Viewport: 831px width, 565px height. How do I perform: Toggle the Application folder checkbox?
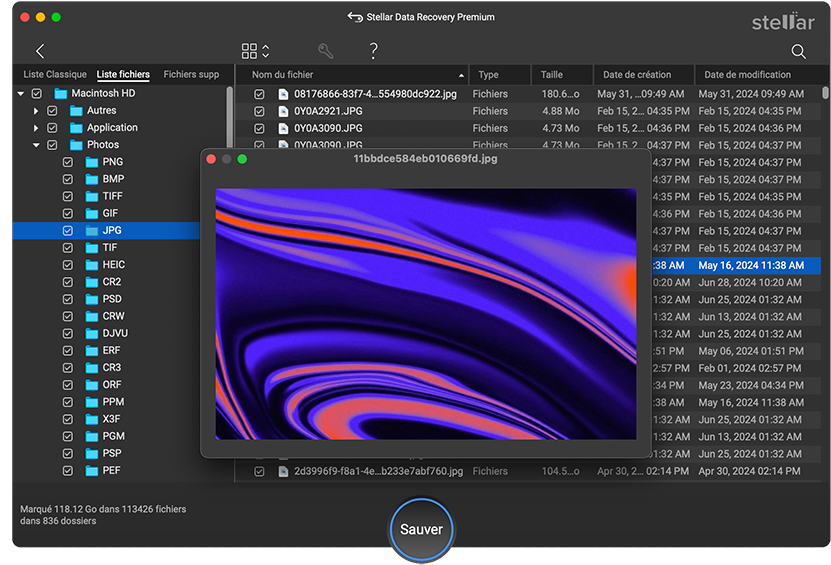pyautogui.click(x=52, y=128)
